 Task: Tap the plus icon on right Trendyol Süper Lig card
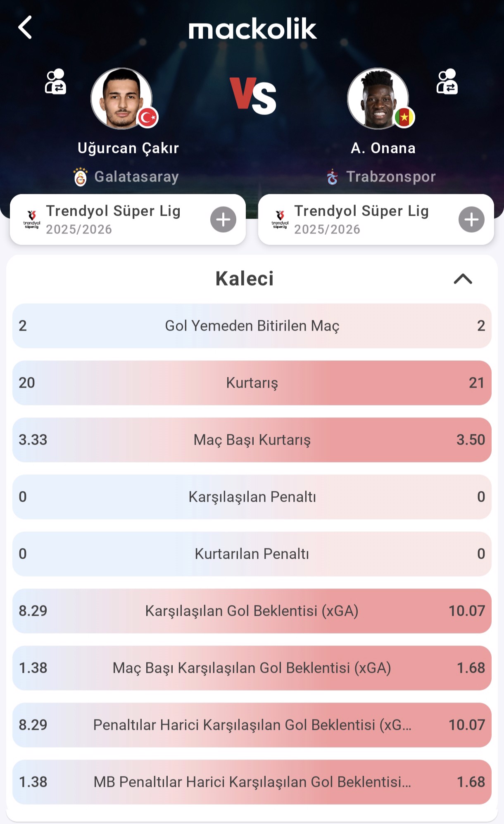pos(471,219)
